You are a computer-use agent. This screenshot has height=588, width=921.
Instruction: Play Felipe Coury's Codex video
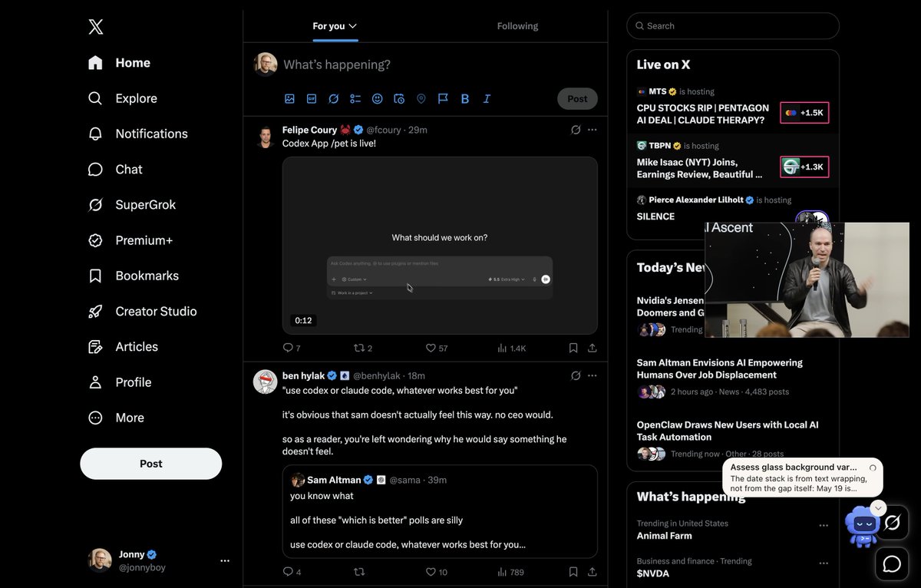click(x=440, y=246)
